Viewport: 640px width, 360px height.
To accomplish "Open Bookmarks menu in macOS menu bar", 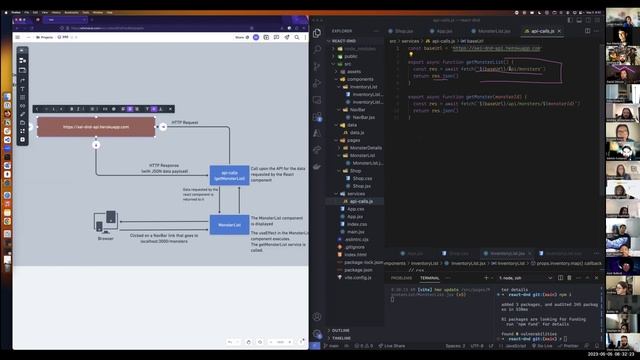I will pyautogui.click(x=71, y=13).
